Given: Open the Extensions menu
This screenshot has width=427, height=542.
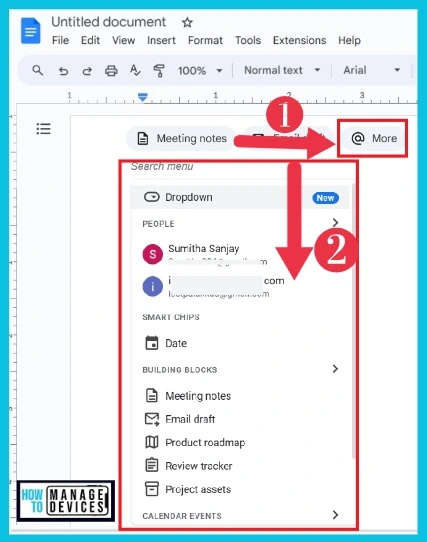Looking at the screenshot, I should 299,40.
